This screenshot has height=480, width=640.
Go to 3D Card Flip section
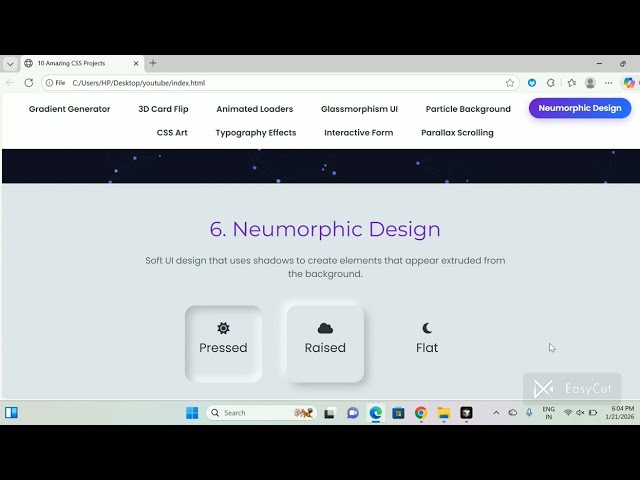click(163, 109)
